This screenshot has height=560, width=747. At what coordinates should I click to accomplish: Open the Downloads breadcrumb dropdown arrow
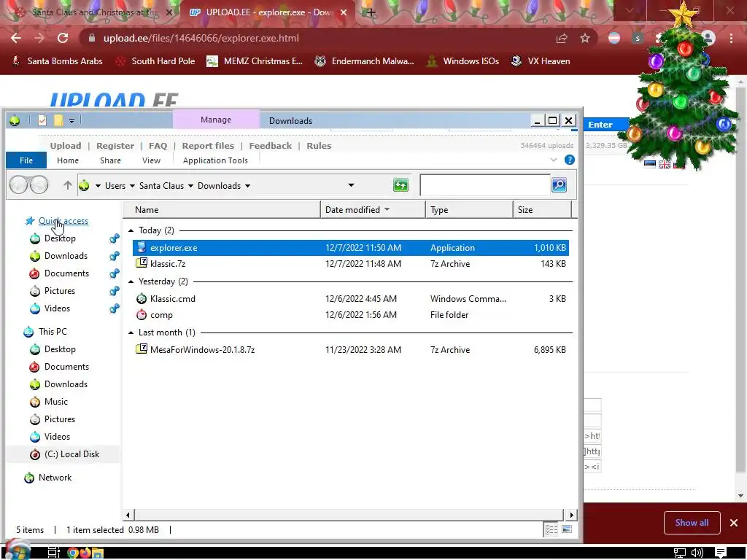(248, 186)
